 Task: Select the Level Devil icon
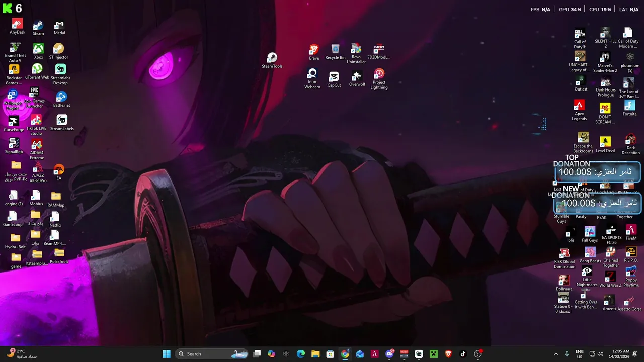605,145
